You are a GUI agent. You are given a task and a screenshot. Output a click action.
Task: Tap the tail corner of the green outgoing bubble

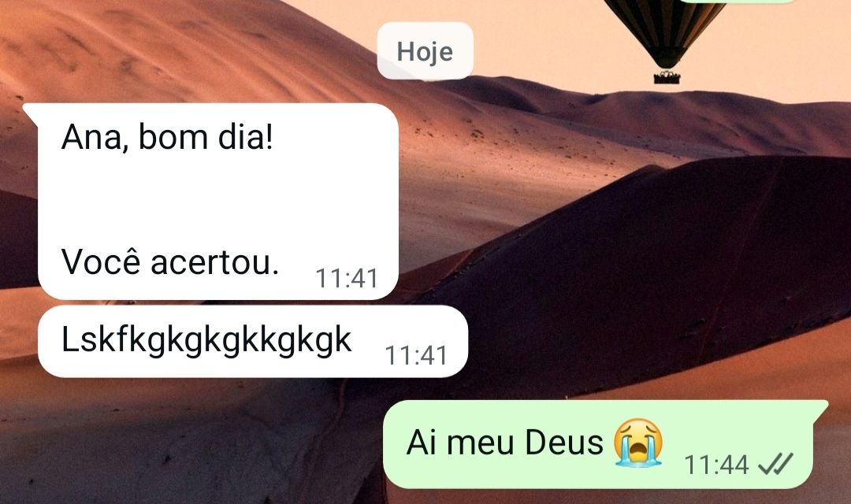(x=820, y=407)
